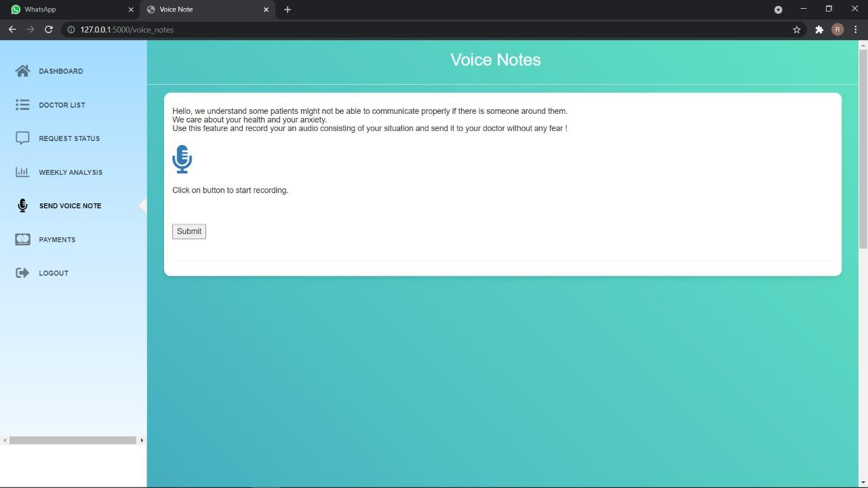Reload the current page
The image size is (868, 488).
coord(49,29)
